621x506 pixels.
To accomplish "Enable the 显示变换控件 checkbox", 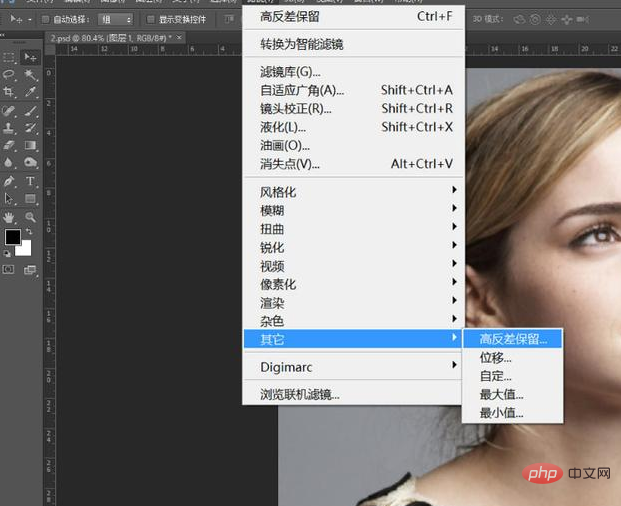I will pos(150,19).
